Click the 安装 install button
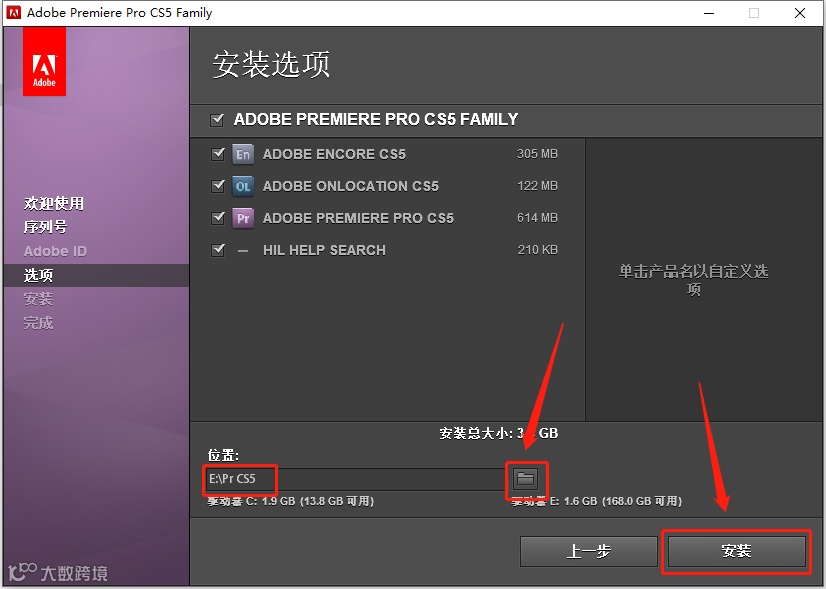The image size is (826, 589). tap(736, 551)
